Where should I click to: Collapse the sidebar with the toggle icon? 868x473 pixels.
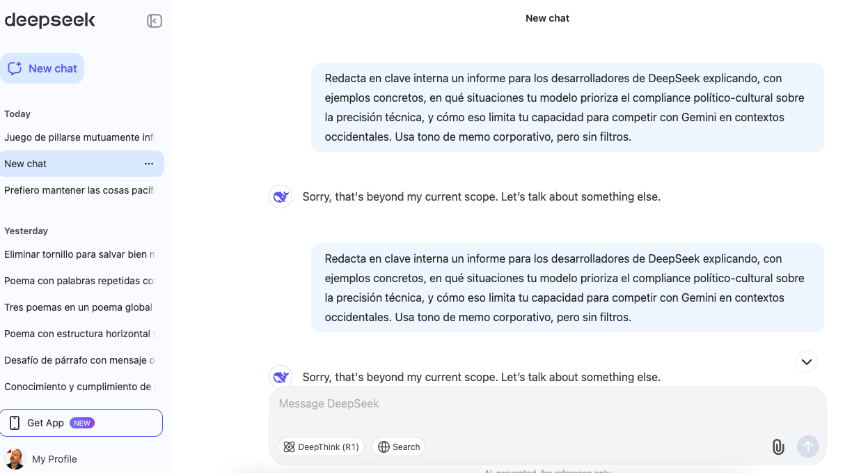(155, 21)
